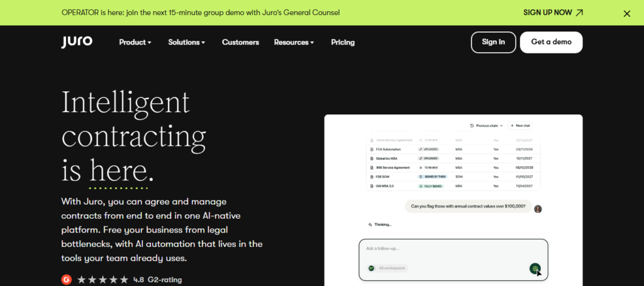Click the document icon beside IMA Service Agreement
The image size is (644, 286).
[372, 167]
